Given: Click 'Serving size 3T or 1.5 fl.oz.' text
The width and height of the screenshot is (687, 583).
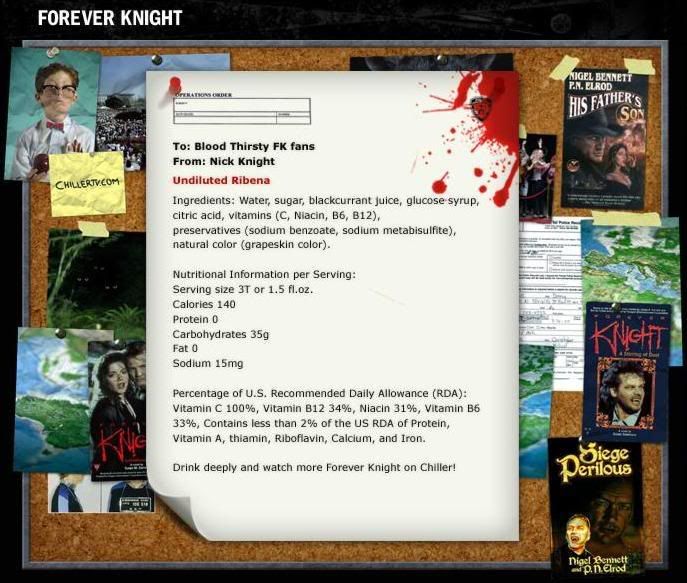Looking at the screenshot, I should coord(243,289).
